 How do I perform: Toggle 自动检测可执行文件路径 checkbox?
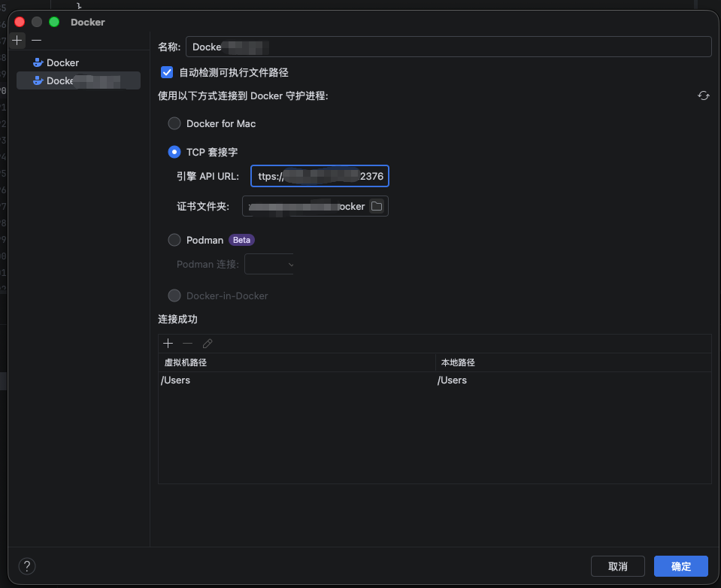(x=167, y=73)
